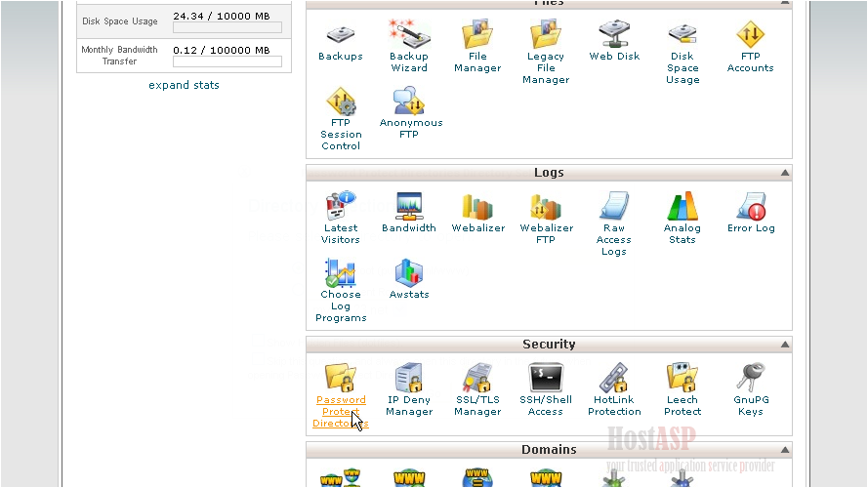Open the SSH/Shell Access icon
Viewport: 868px width, 488px height.
(546, 379)
